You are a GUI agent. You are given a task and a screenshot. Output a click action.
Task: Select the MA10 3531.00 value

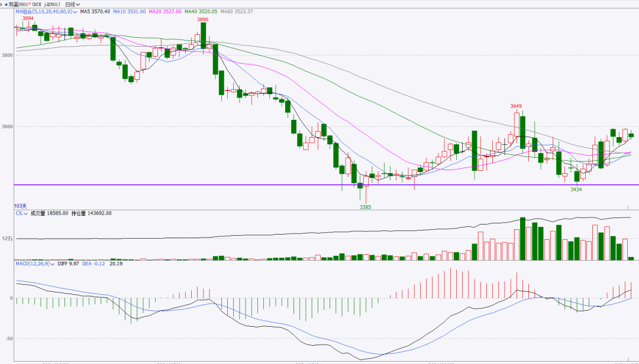tap(130, 11)
